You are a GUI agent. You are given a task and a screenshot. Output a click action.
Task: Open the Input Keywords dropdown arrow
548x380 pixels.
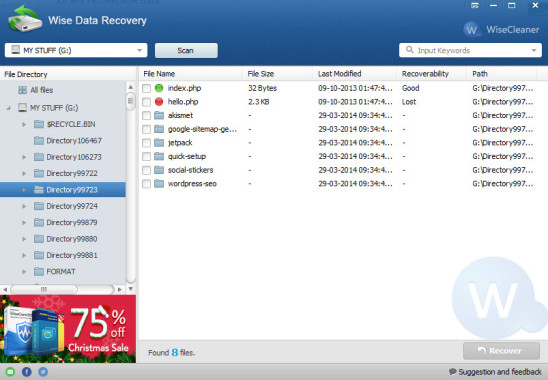[534, 50]
